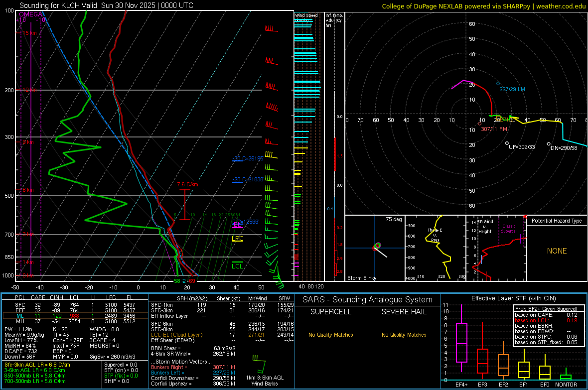
Task: Click 'PW = 1.12in' value
Action: click(x=18, y=329)
